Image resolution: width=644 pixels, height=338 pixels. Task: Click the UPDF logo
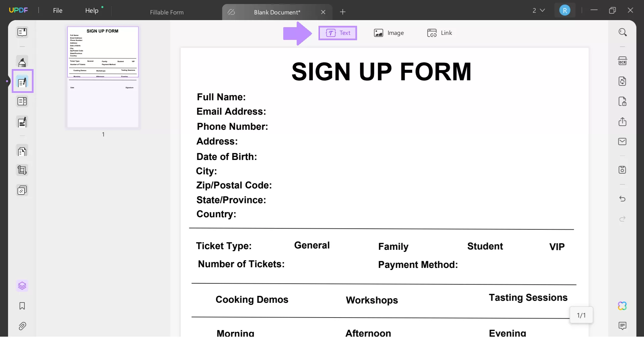[18, 10]
